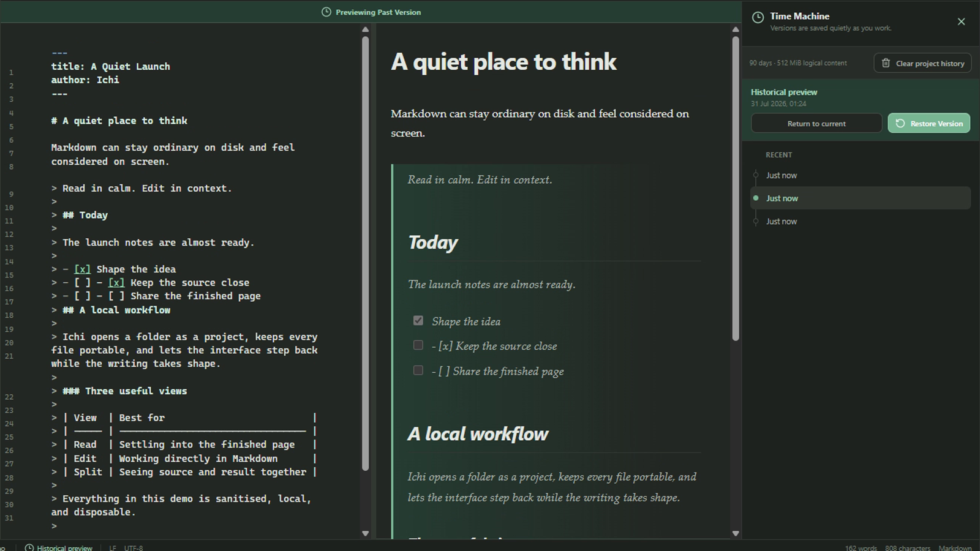
Task: Click the UTF-8 encoding indicator
Action: tap(134, 547)
